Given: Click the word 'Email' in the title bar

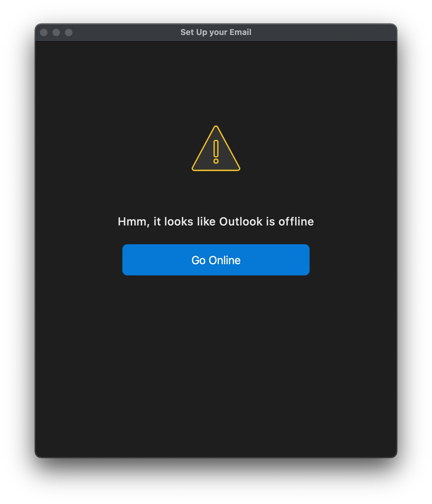Looking at the screenshot, I should (x=240, y=32).
